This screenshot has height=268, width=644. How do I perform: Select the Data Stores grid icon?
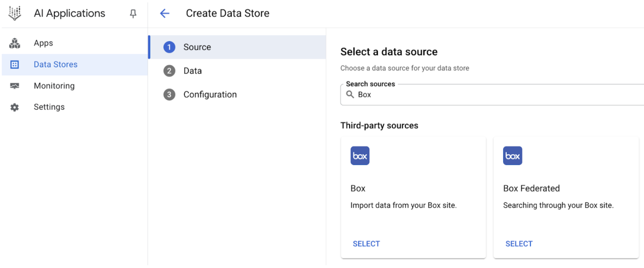coord(14,64)
